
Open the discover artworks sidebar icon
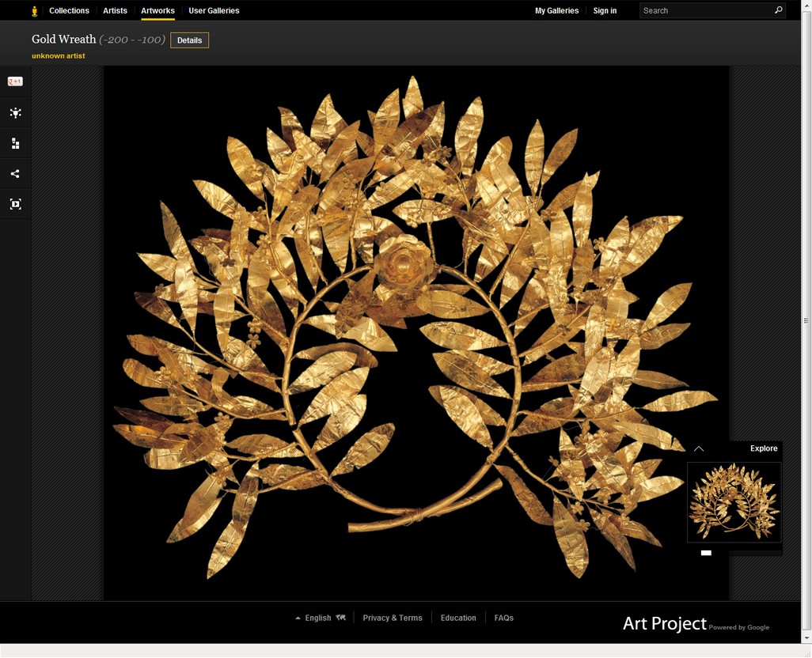(16, 113)
